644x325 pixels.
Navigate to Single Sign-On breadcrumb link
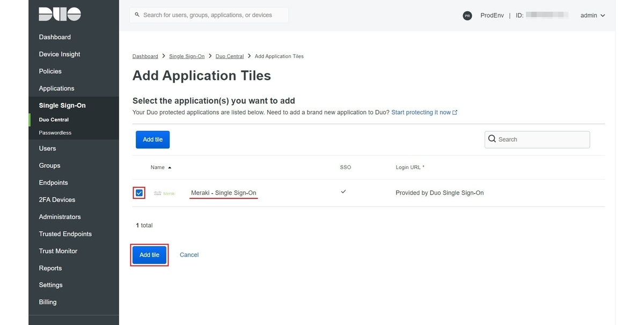(x=187, y=56)
